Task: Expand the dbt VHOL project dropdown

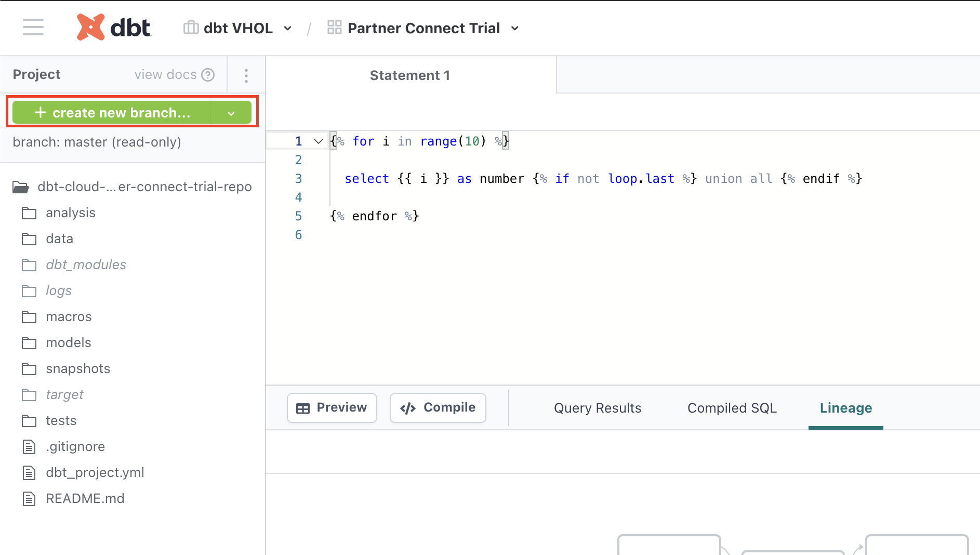Action: [288, 28]
